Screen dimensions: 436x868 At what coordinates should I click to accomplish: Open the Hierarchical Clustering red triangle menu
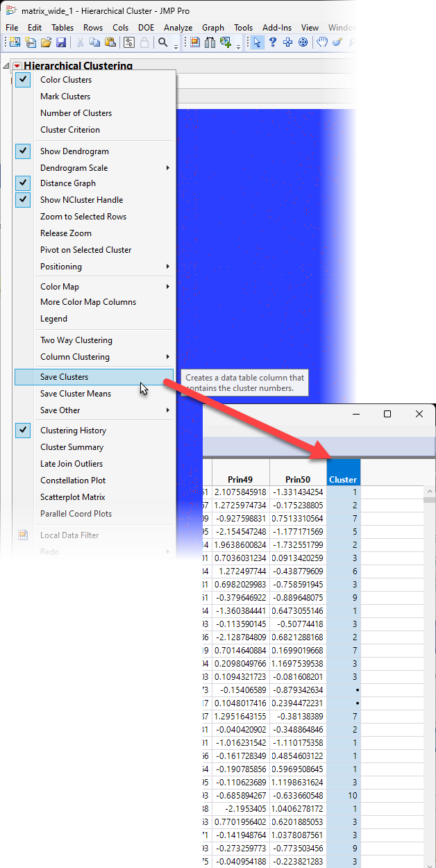(17, 66)
